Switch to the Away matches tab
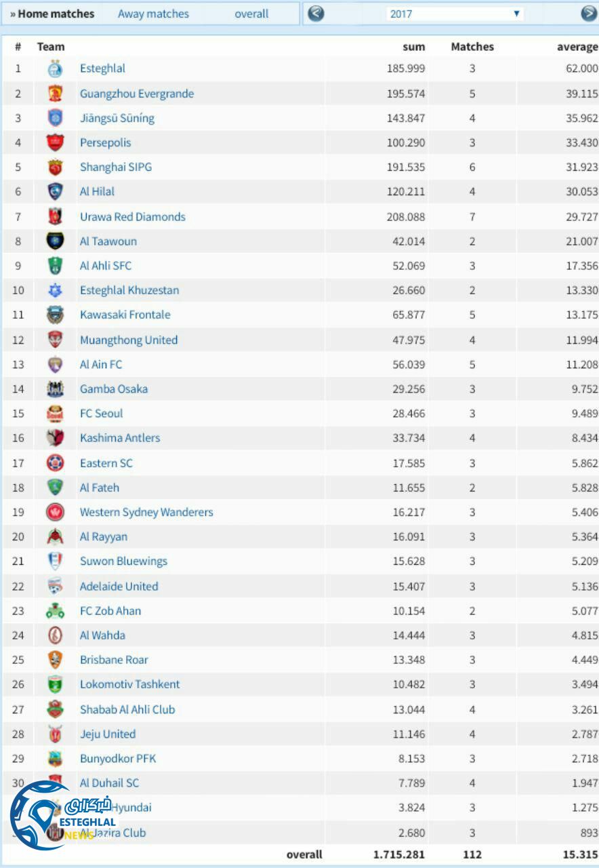This screenshot has width=599, height=868. click(153, 14)
